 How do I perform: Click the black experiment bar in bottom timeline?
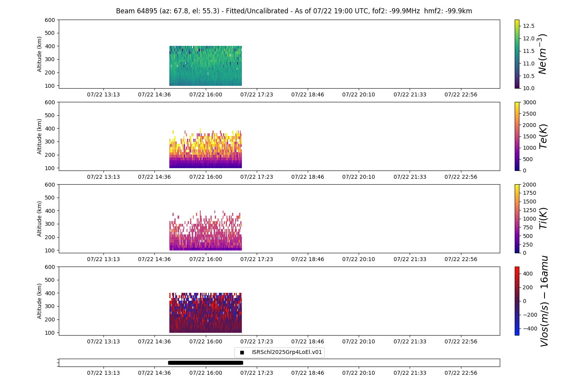(x=205, y=363)
